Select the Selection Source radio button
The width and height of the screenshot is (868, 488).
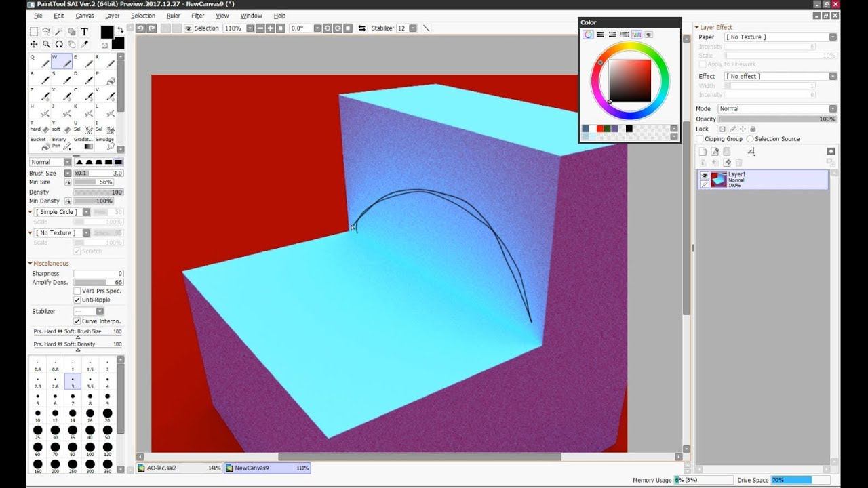click(750, 139)
